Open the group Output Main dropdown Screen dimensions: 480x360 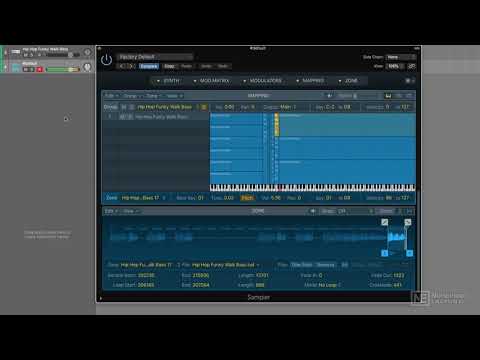pyautogui.click(x=288, y=107)
